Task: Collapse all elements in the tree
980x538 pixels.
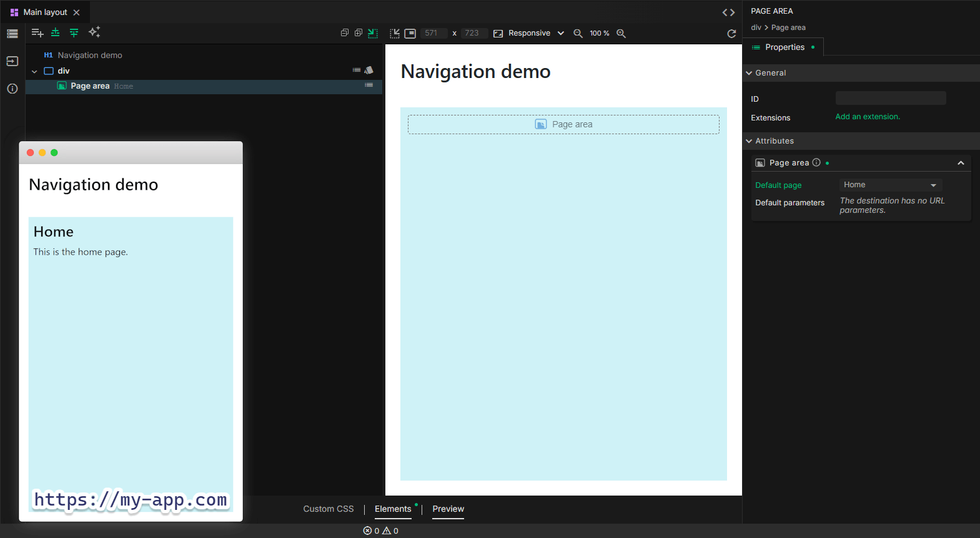Action: point(344,33)
